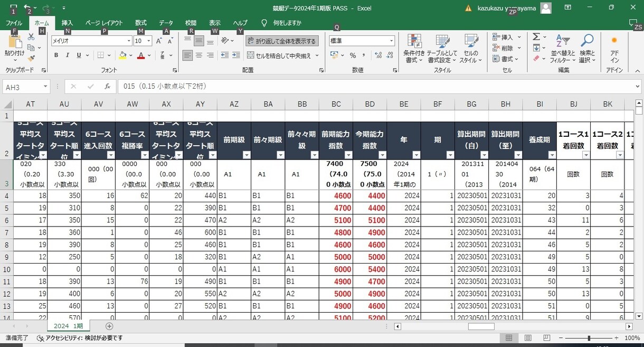Switch to the 数式 ribbon tab

pos(141,23)
